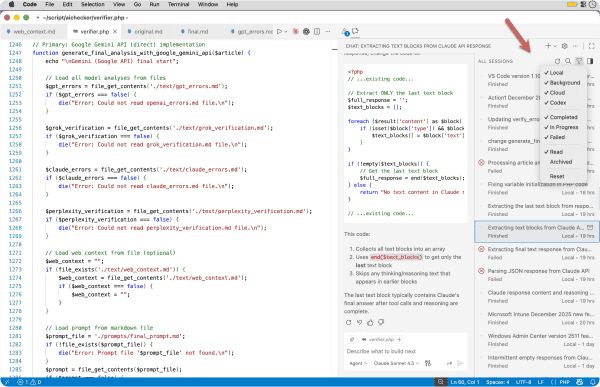Open the Claude Sonnet 4.5 model picker
Screen dimensions: 600x387
pos(396,363)
